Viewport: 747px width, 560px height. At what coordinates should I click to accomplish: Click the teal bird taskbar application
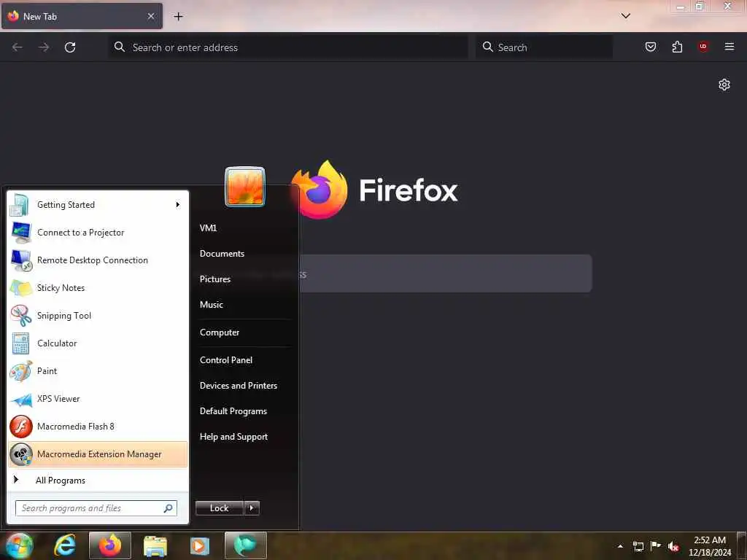click(x=246, y=545)
